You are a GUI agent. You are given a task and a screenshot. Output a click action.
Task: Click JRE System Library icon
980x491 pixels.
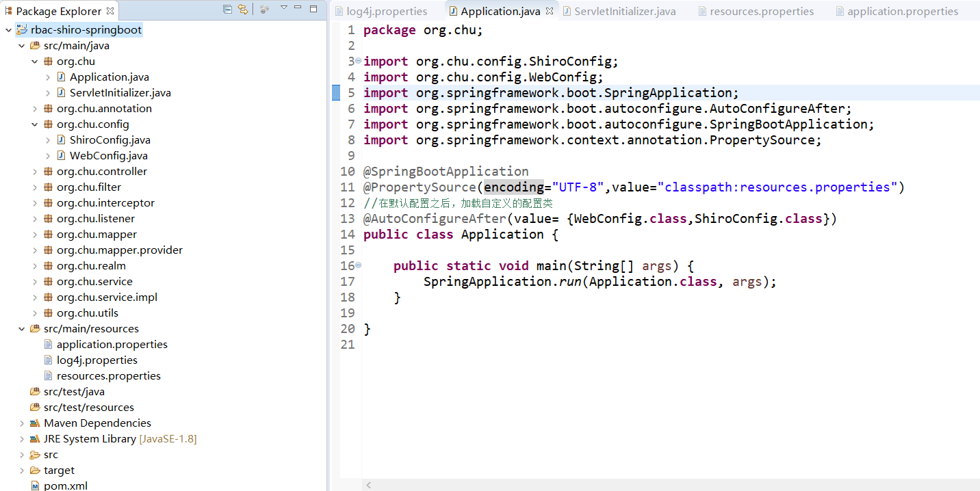(35, 439)
